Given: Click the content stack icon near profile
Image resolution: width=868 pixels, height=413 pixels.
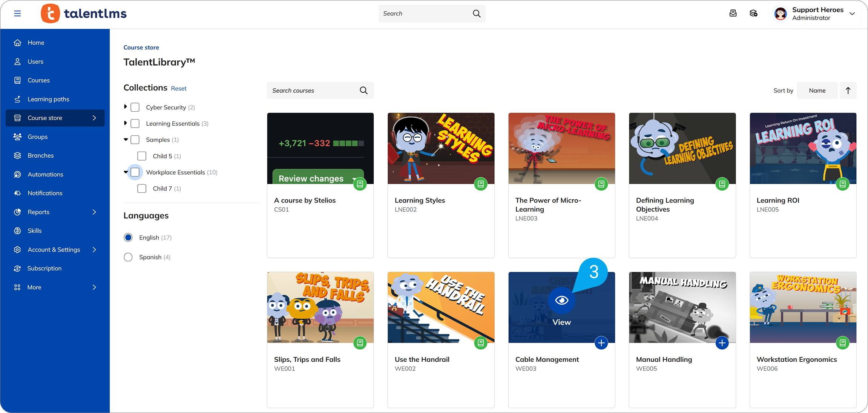Looking at the screenshot, I should coord(754,13).
